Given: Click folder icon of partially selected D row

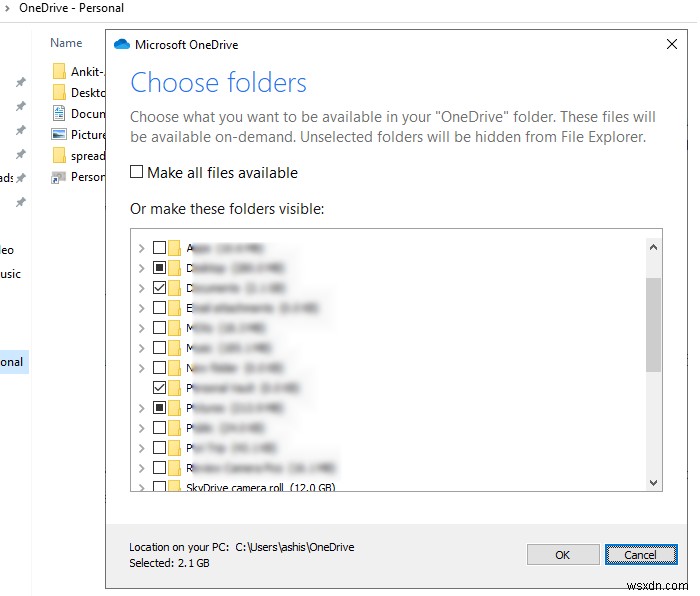Looking at the screenshot, I should (175, 267).
